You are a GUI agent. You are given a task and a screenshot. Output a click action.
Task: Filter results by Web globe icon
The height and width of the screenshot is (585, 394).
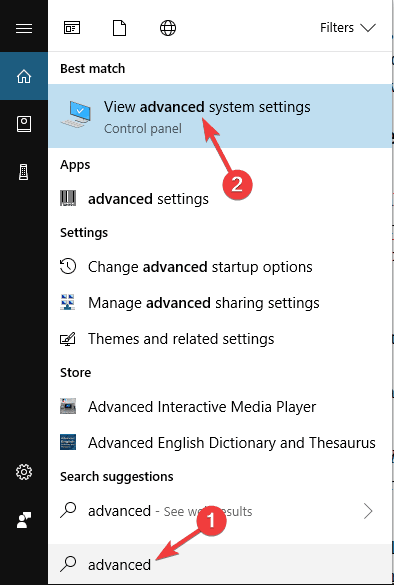coord(168,28)
